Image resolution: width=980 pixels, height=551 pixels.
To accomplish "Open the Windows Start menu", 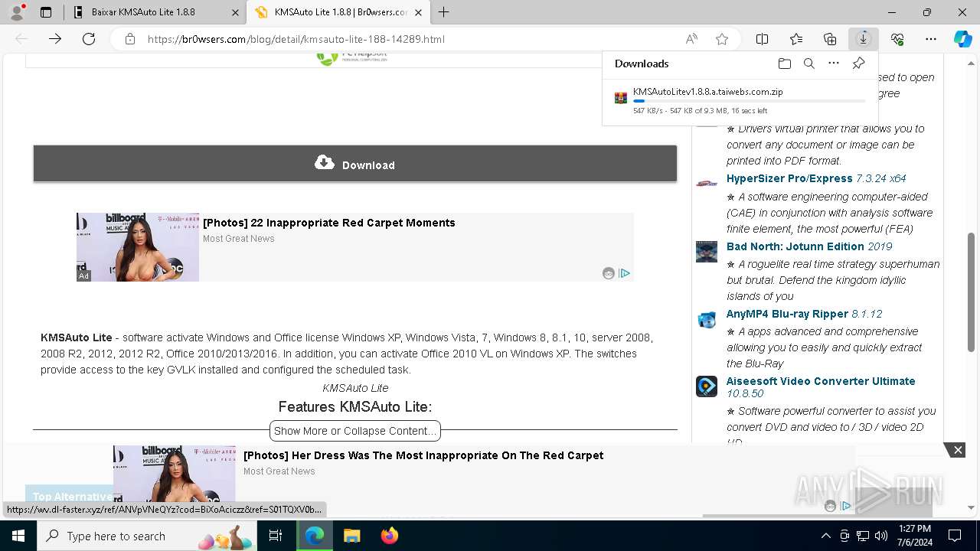I will (18, 536).
